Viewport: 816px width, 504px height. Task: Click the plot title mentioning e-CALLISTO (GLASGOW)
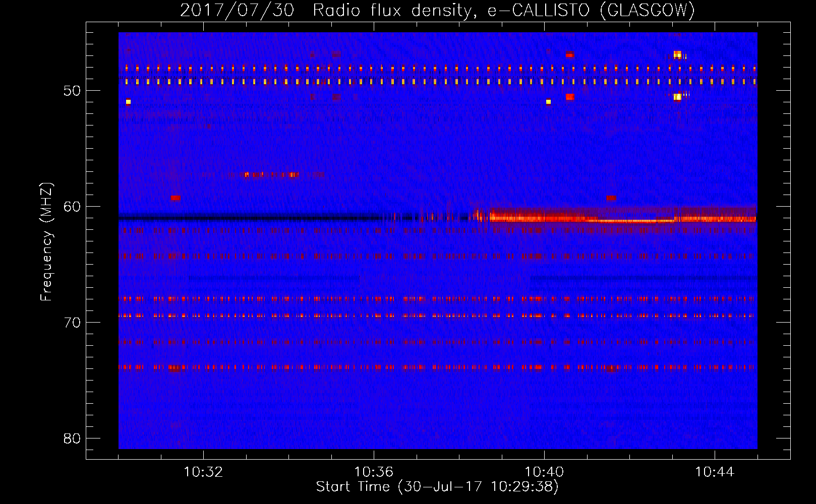[x=437, y=10]
